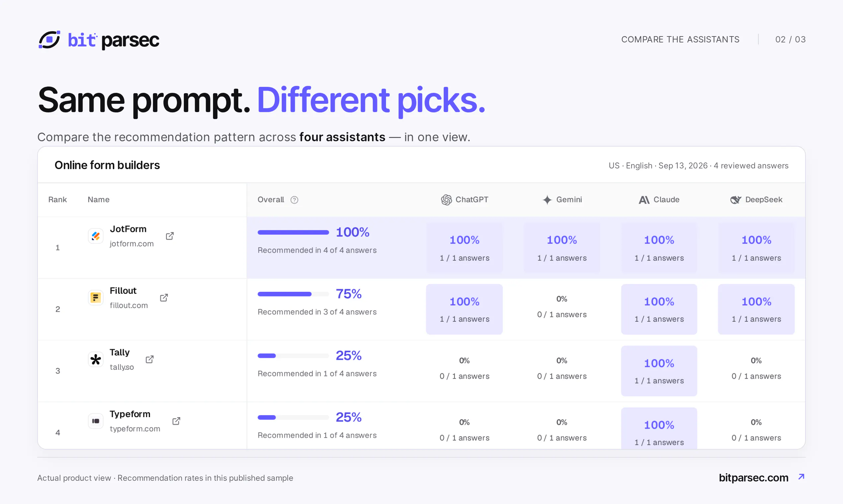Open the bitparsec.com link
Image resolution: width=843 pixels, height=504 pixels.
[x=754, y=477]
